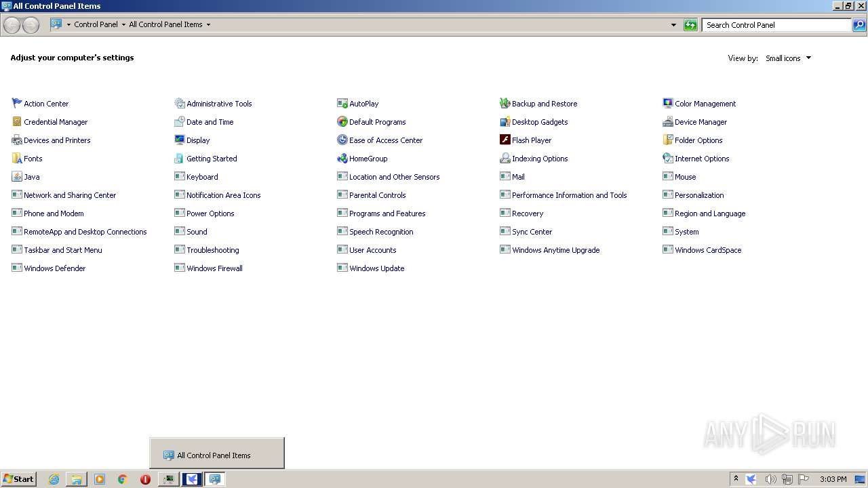
Task: Click the Back navigation button
Action: 12,25
